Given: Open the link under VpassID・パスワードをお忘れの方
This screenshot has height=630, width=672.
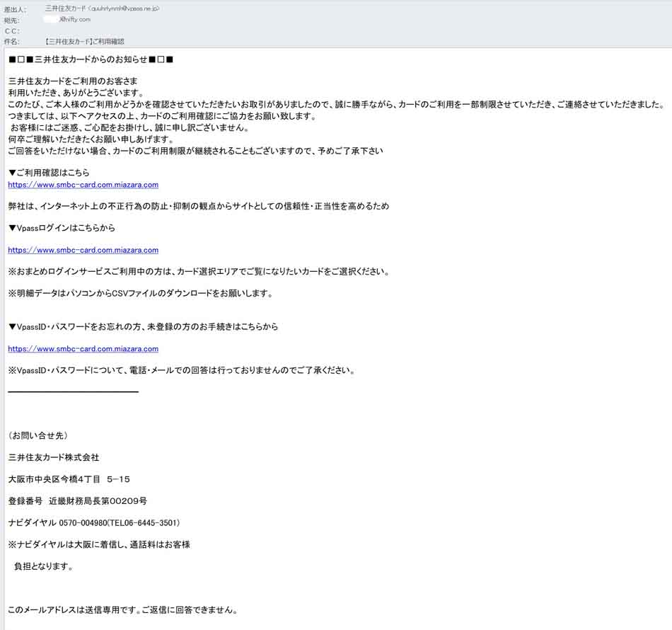Looking at the screenshot, I should tap(83, 349).
